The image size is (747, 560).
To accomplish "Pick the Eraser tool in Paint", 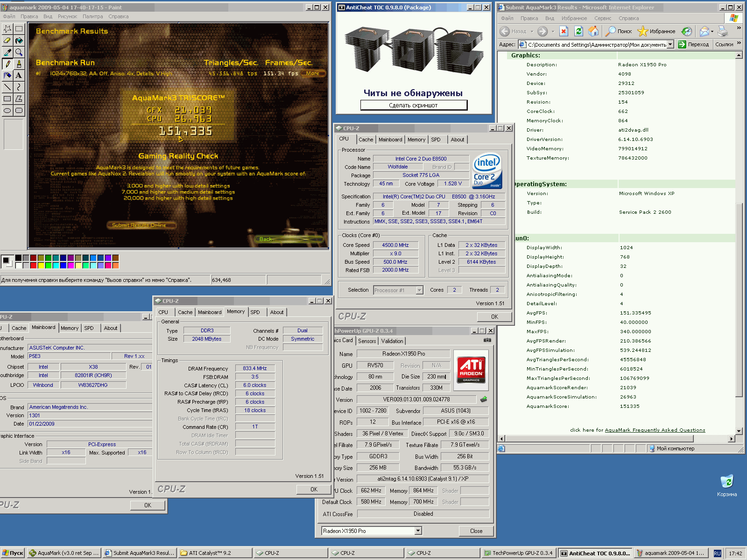I will tap(7, 40).
